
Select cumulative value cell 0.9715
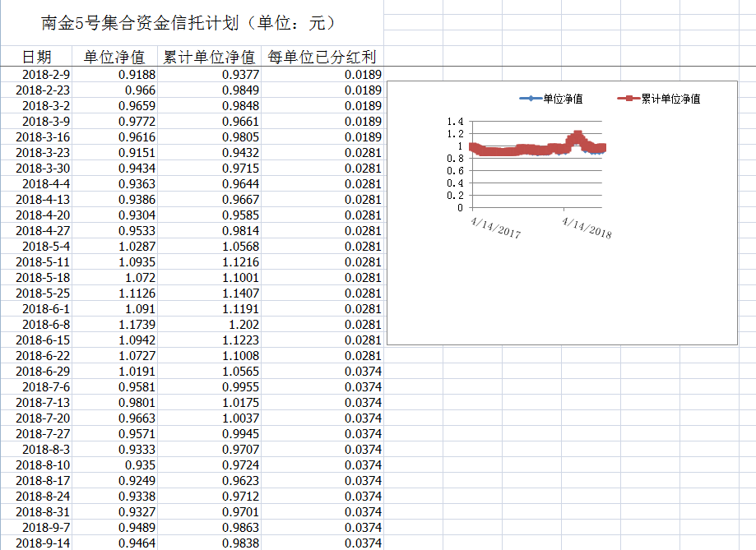pyautogui.click(x=209, y=169)
